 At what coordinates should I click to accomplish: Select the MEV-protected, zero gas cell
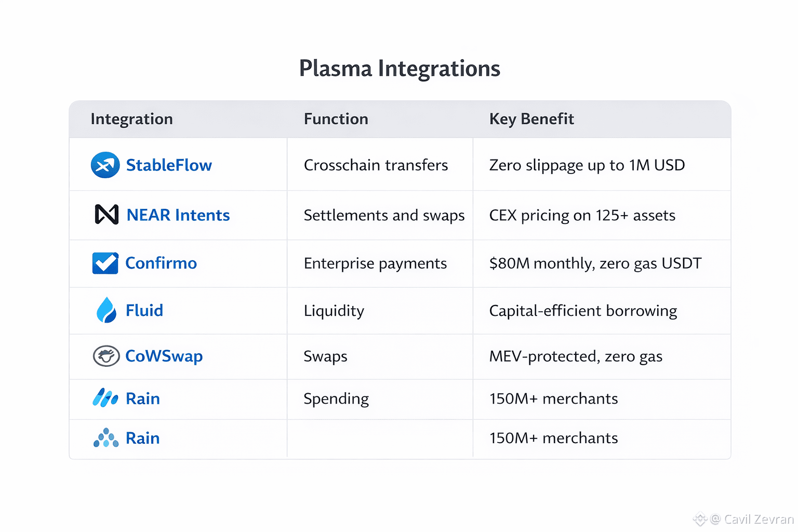(576, 356)
